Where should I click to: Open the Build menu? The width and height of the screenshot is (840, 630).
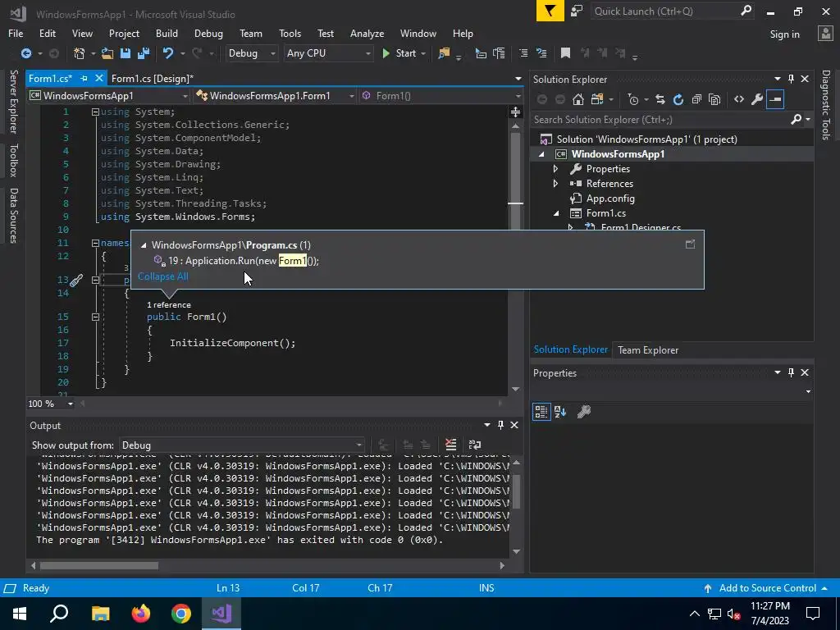coord(167,33)
